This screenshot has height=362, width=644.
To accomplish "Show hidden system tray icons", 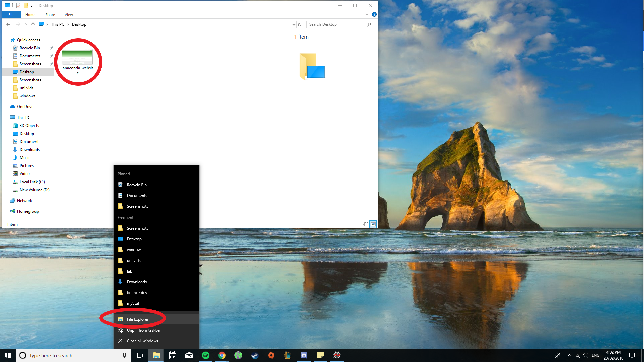I will click(570, 355).
